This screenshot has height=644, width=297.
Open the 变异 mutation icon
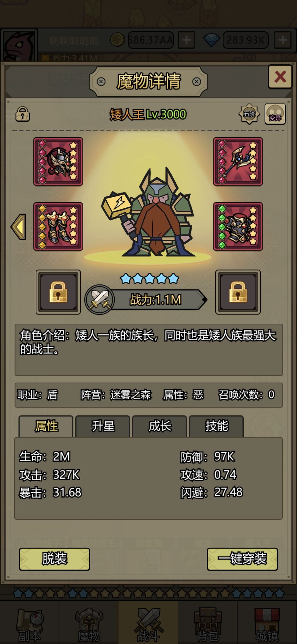[275, 114]
